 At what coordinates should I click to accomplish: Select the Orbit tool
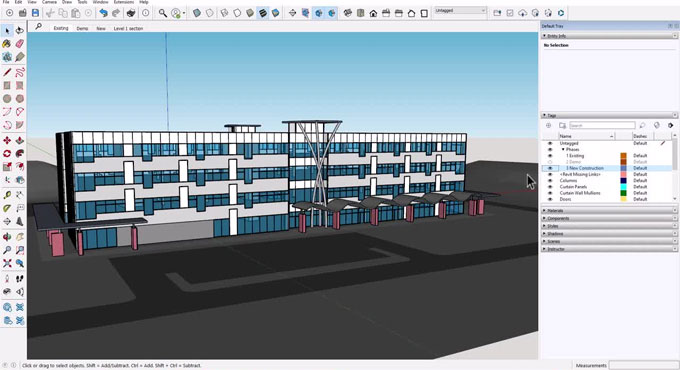[7, 237]
